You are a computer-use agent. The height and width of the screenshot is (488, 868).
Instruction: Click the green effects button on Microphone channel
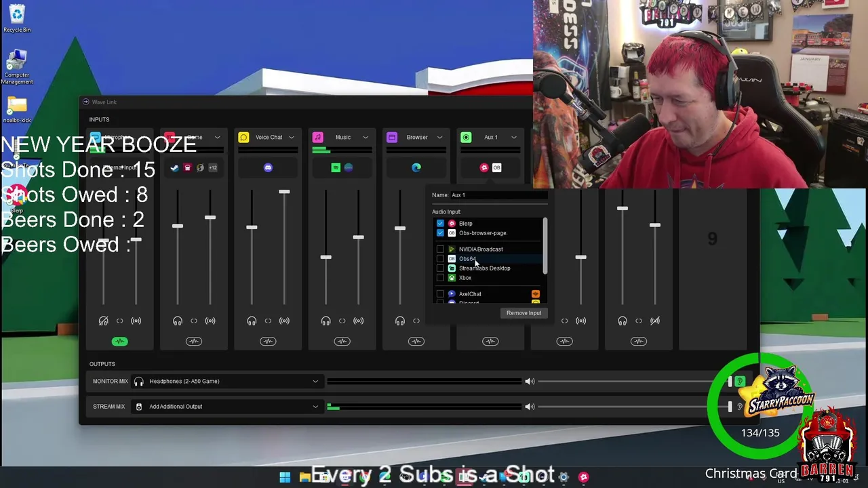pyautogui.click(x=119, y=342)
